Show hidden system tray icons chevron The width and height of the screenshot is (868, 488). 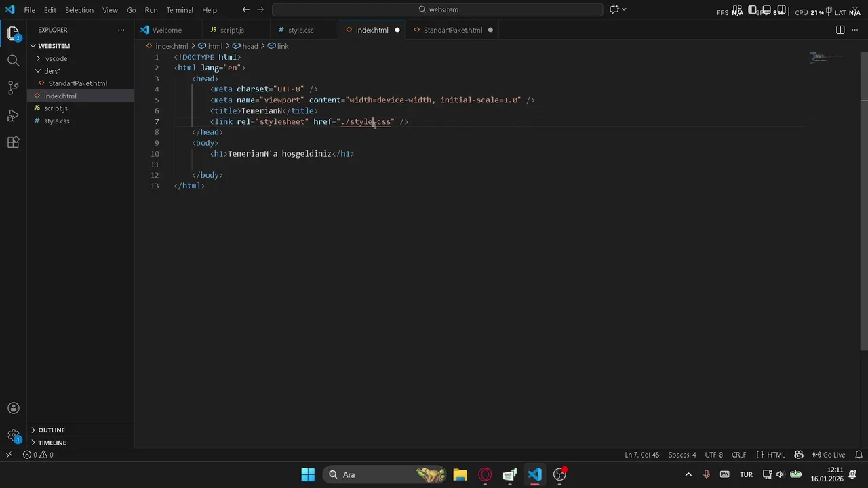(688, 474)
